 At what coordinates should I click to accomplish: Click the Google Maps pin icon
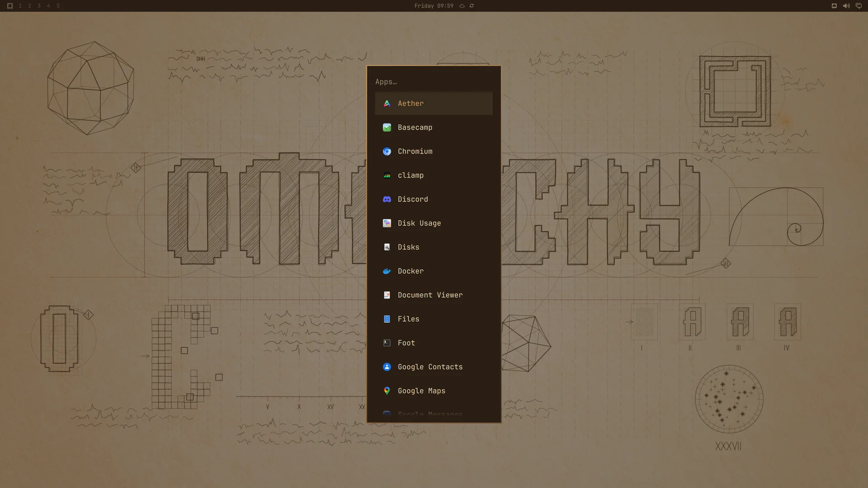tap(387, 391)
